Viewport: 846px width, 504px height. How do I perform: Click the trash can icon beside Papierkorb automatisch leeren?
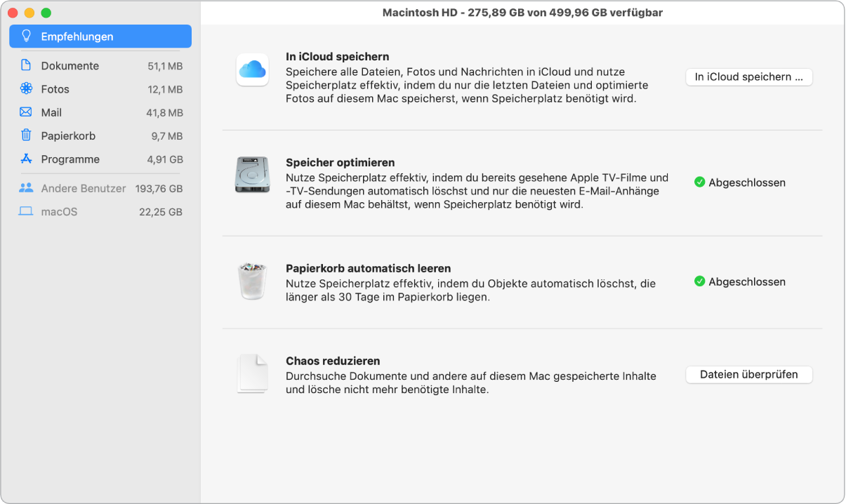pyautogui.click(x=252, y=281)
